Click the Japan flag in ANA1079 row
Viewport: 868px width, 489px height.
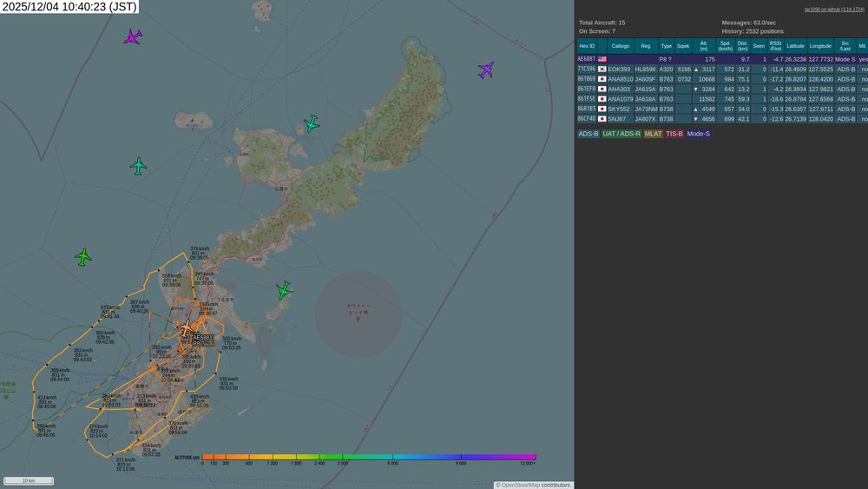pyautogui.click(x=602, y=99)
